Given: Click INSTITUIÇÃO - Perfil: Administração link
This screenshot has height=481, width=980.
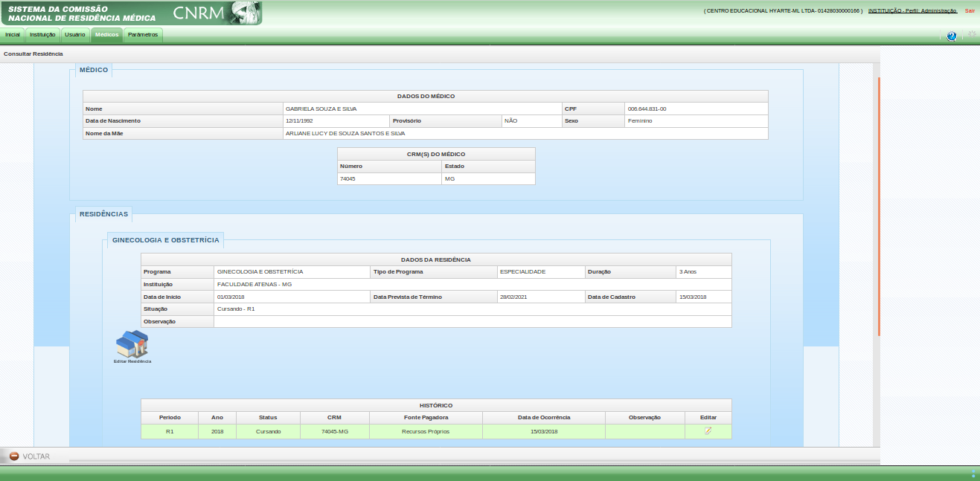Looking at the screenshot, I should click(x=912, y=11).
